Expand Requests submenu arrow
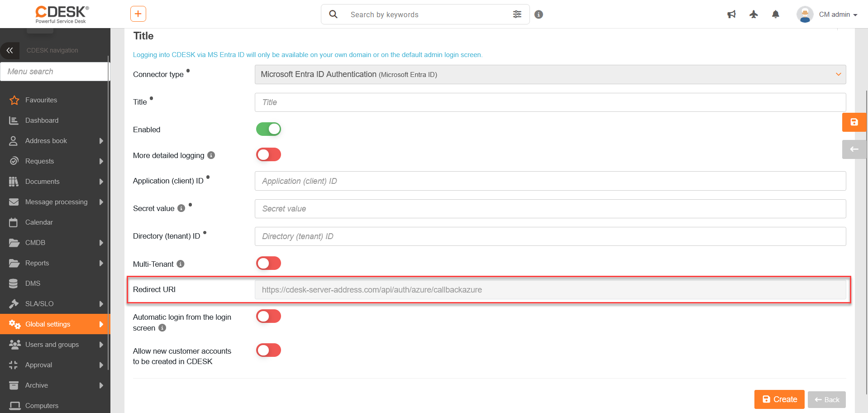Screen dimensions: 868x413 click(x=101, y=161)
